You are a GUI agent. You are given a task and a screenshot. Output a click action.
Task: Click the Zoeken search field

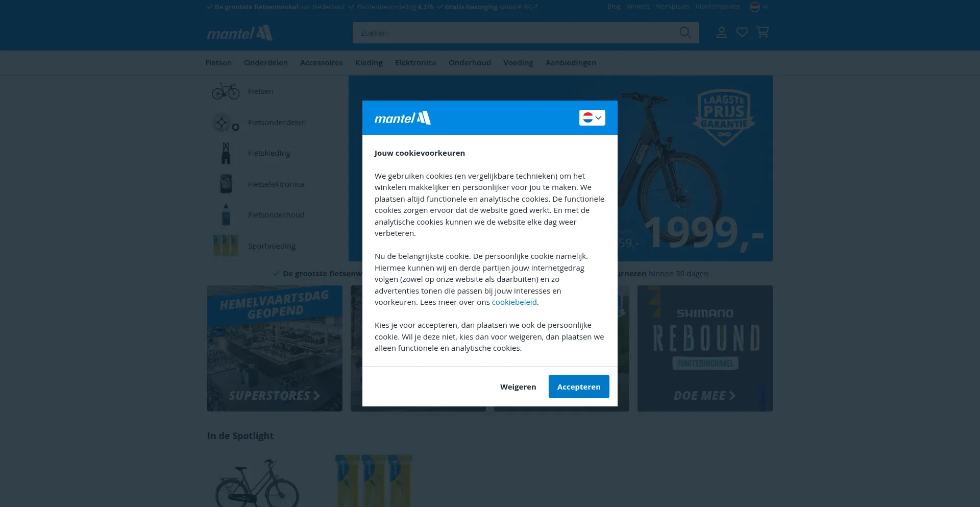coord(516,33)
